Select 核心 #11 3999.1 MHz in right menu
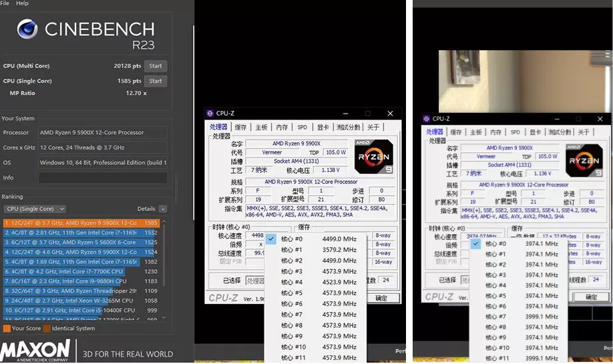The image size is (613, 364). [518, 358]
